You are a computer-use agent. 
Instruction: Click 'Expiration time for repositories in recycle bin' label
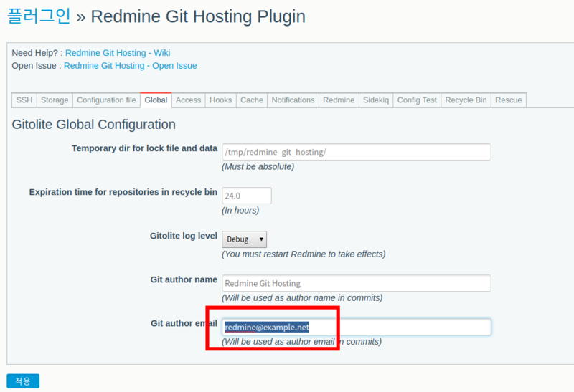(123, 192)
